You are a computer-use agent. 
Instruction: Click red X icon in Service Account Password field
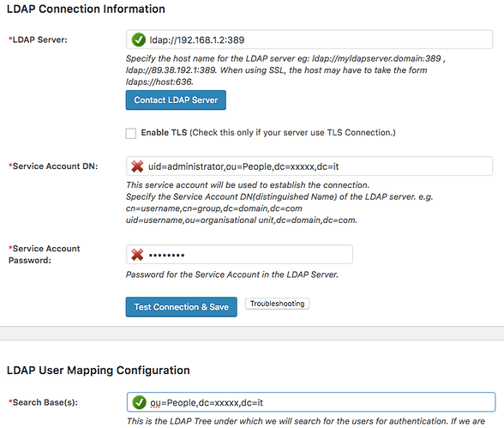pos(137,255)
